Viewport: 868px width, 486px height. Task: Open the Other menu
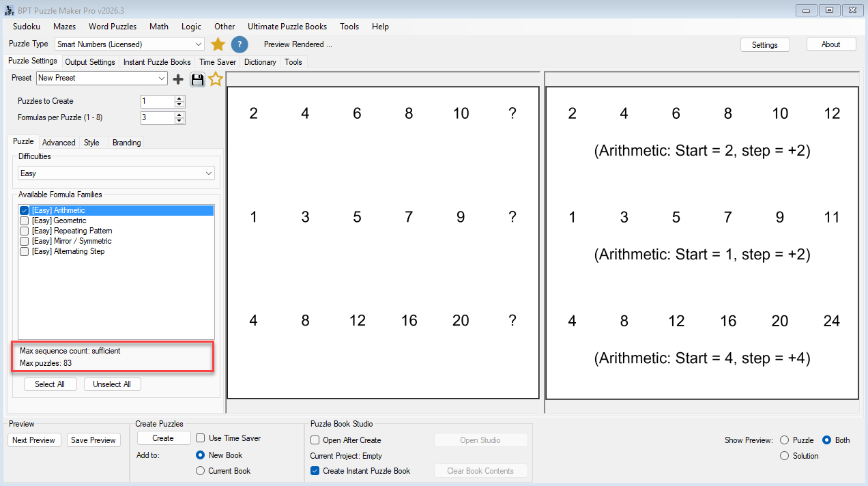pos(225,27)
